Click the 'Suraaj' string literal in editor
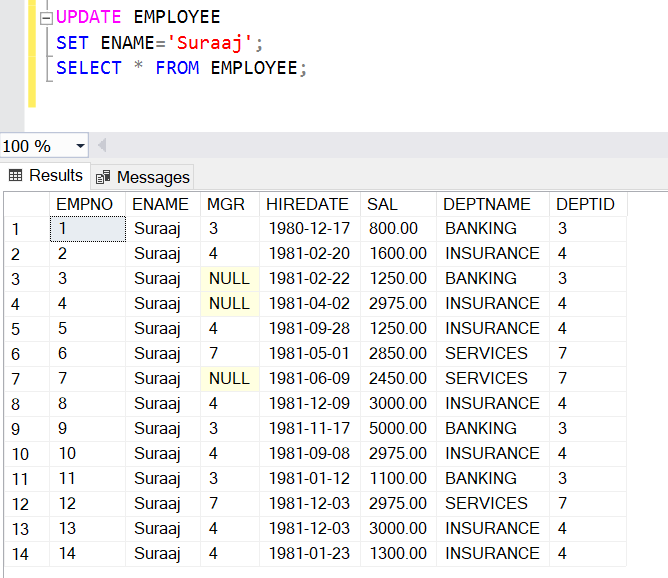The image size is (668, 578). pos(210,43)
